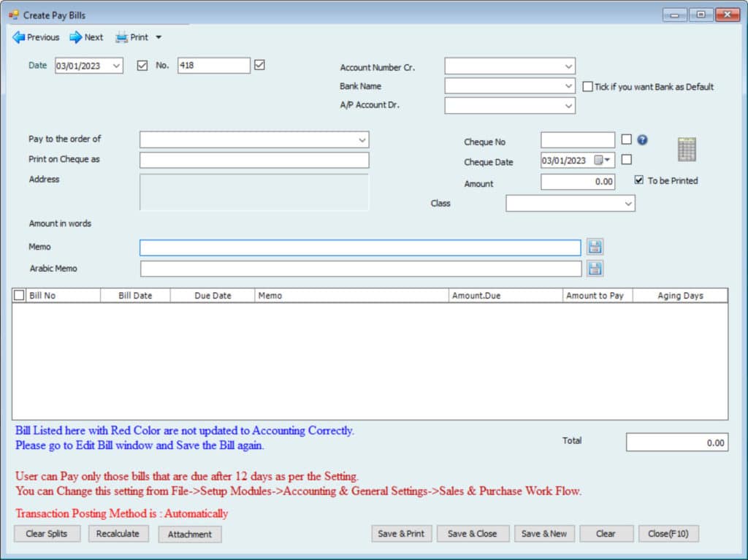
Task: Click the Memo column header
Action: [352, 296]
